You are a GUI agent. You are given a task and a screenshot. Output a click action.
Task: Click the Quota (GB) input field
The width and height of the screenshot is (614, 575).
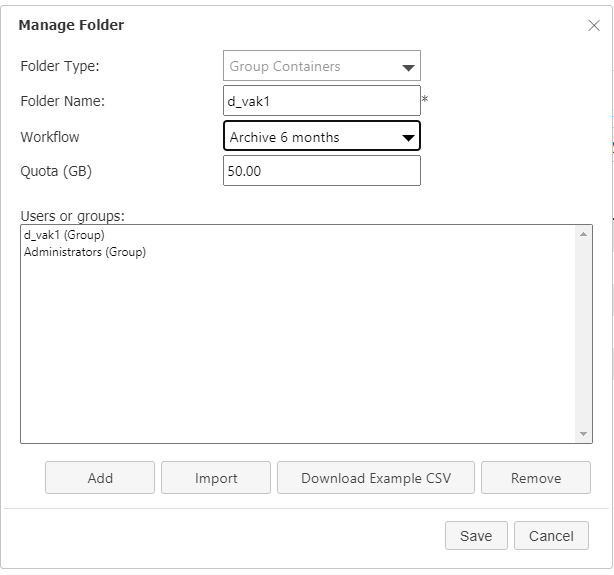[x=321, y=171]
